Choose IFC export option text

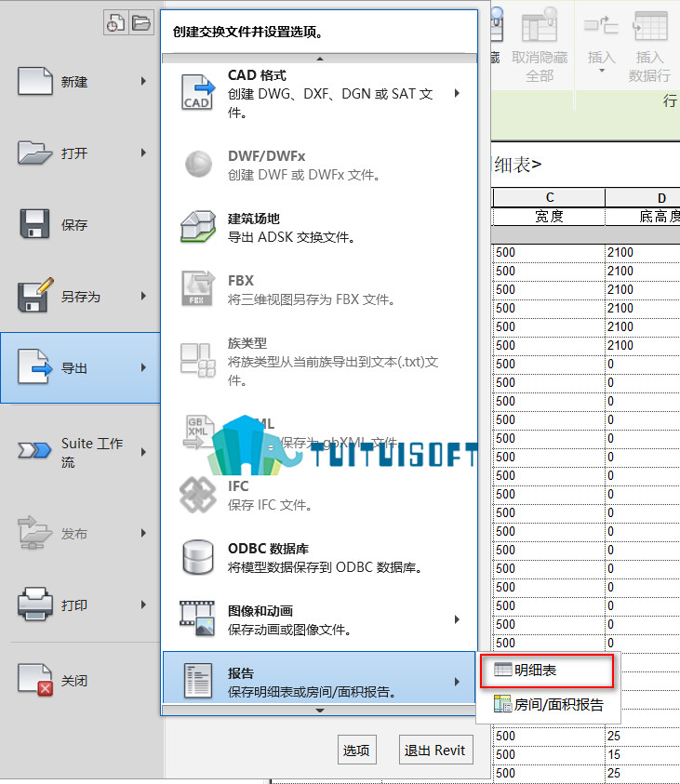(270, 495)
